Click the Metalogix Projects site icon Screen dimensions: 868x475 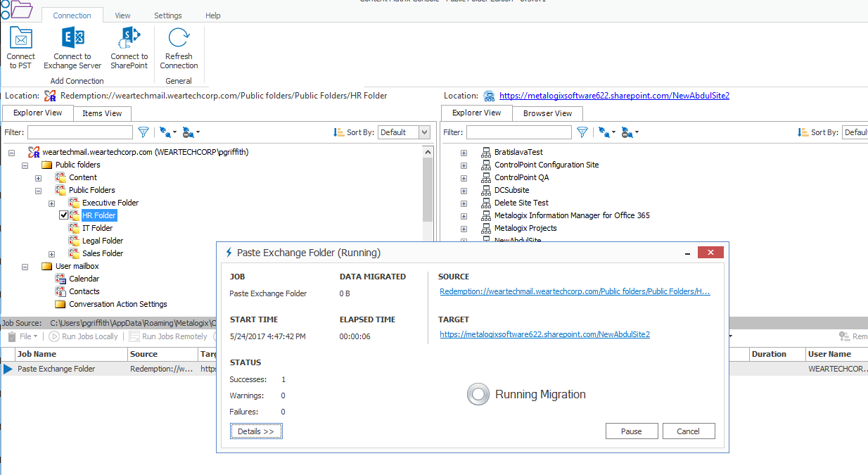coord(485,228)
